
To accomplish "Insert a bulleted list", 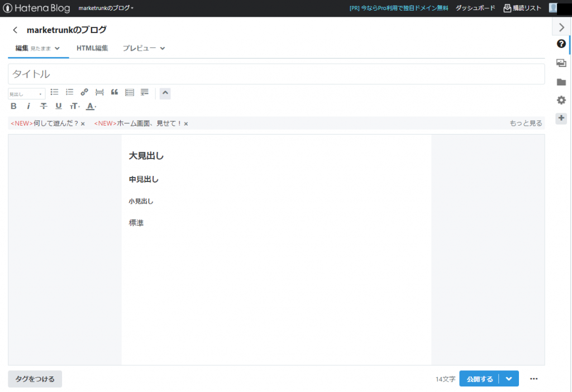I will (x=55, y=92).
